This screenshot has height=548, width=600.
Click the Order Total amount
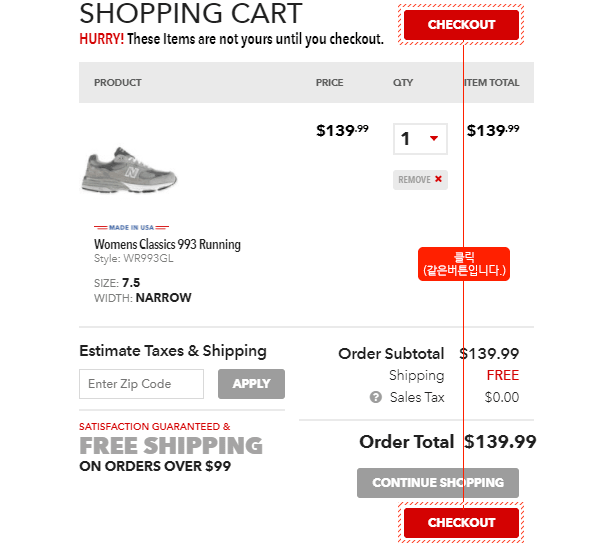click(500, 442)
